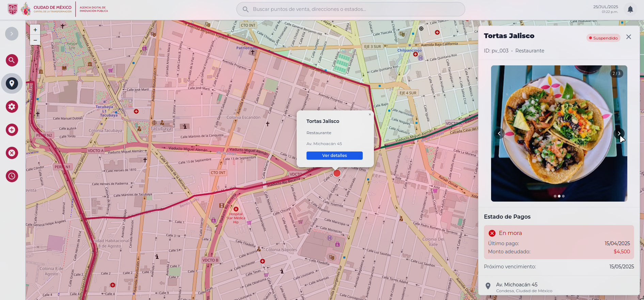Screen dimensions: 644x300
Task: Open the history clock sidebar icon
Action: click(x=12, y=176)
